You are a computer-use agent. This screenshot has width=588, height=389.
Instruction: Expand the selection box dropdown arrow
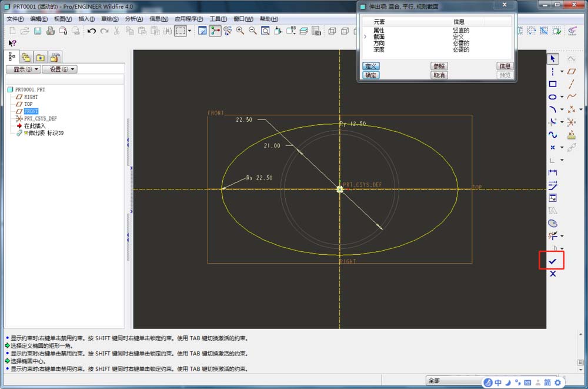click(189, 31)
